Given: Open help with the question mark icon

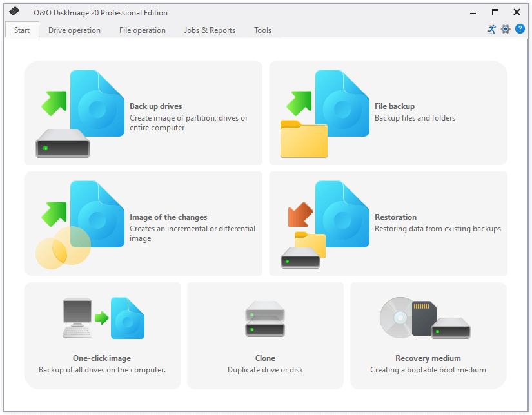Looking at the screenshot, I should click(520, 29).
